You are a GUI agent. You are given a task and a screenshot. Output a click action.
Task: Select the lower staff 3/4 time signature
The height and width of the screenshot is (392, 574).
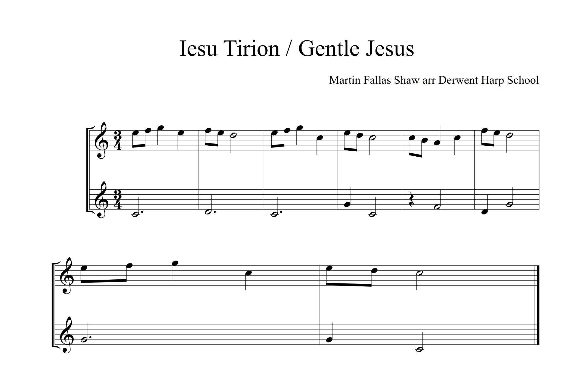point(118,200)
